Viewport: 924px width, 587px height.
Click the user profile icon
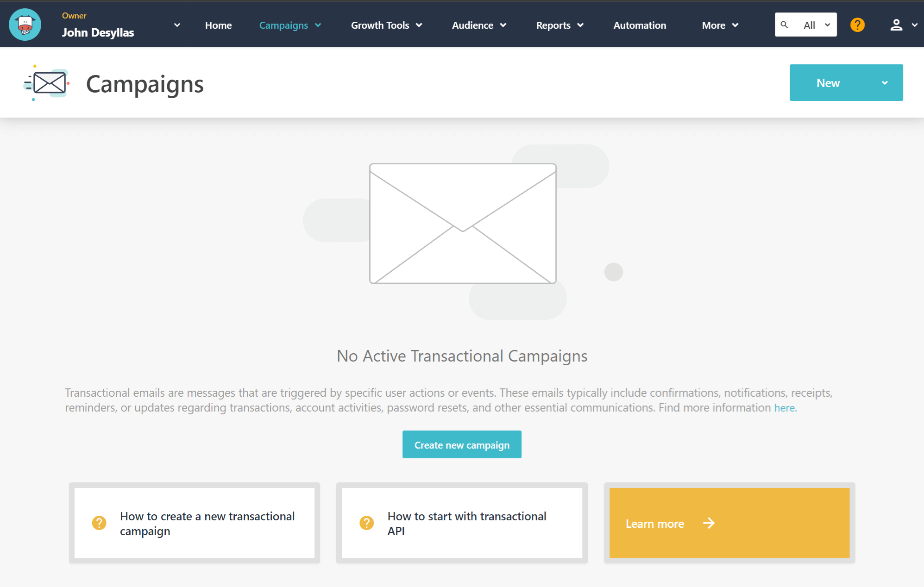point(896,25)
